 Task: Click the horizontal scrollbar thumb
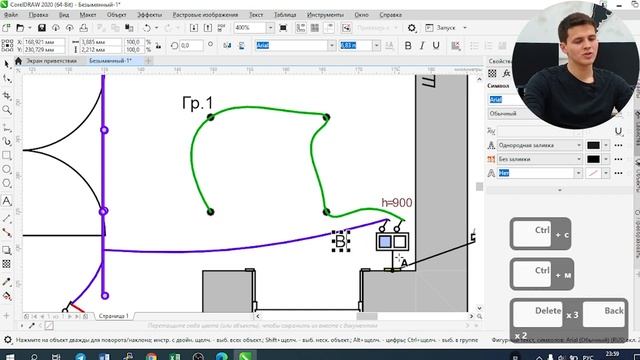(x=367, y=316)
